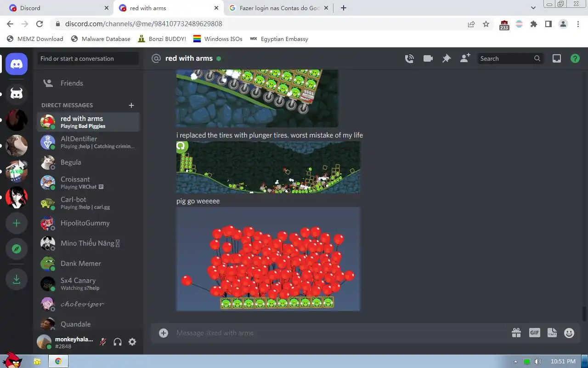Screen dimensions: 588x368
Task: Show hidden tray icons arrow
Action: point(515,362)
